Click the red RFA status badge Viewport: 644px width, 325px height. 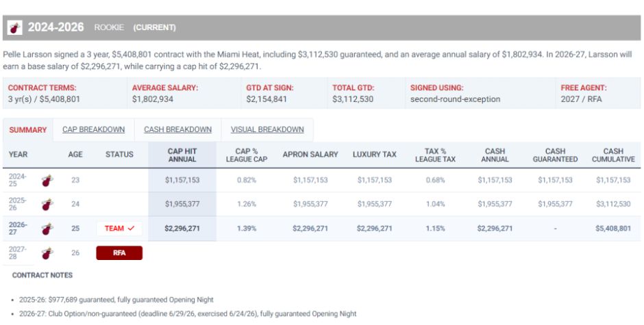coord(119,253)
